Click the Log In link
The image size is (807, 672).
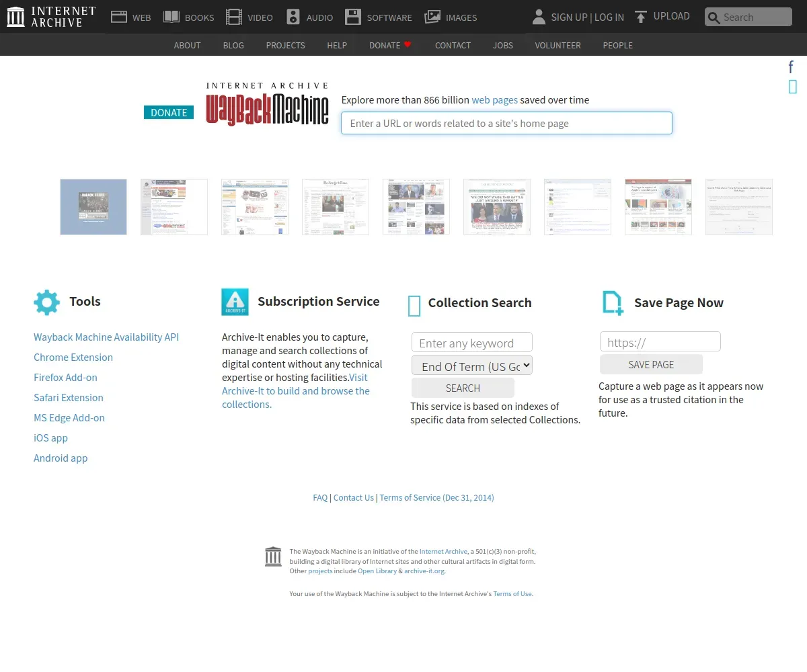[609, 17]
